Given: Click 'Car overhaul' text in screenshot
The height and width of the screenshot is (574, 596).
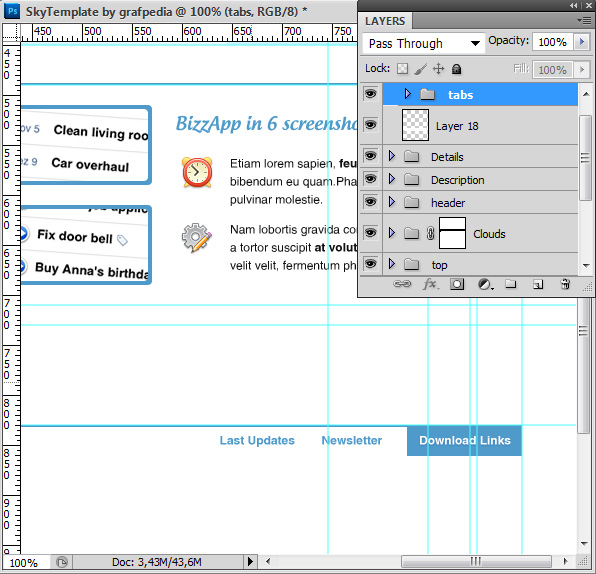Looking at the screenshot, I should point(90,165).
